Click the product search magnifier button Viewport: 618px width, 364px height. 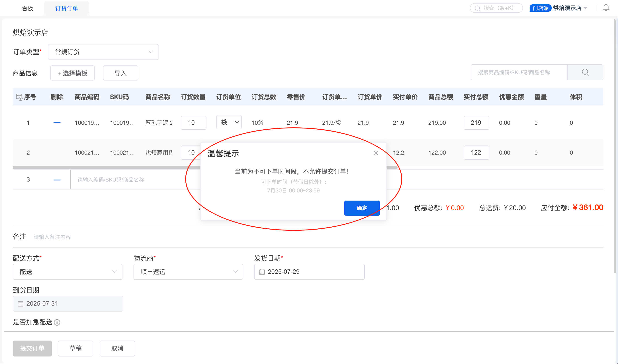[585, 72]
